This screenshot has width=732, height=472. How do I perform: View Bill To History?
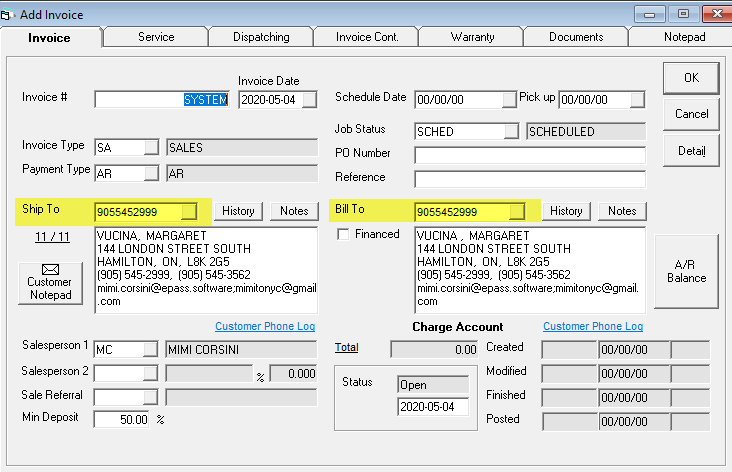click(566, 211)
